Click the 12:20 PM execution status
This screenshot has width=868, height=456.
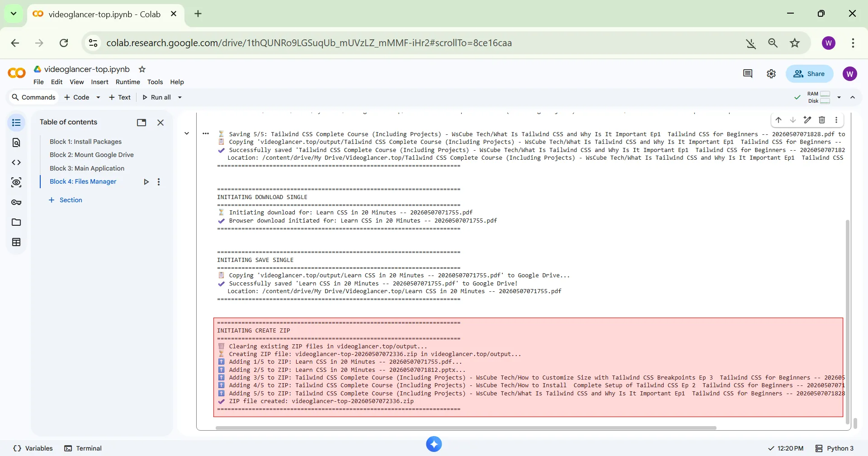click(x=786, y=448)
